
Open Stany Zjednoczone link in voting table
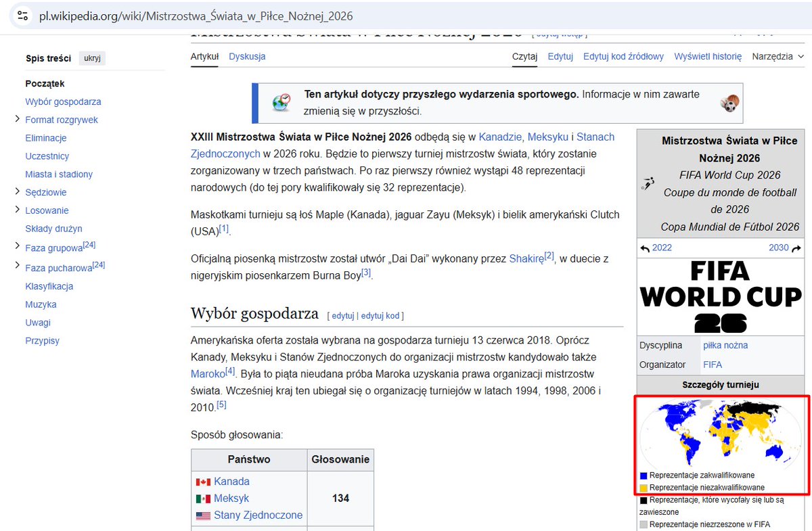point(258,515)
